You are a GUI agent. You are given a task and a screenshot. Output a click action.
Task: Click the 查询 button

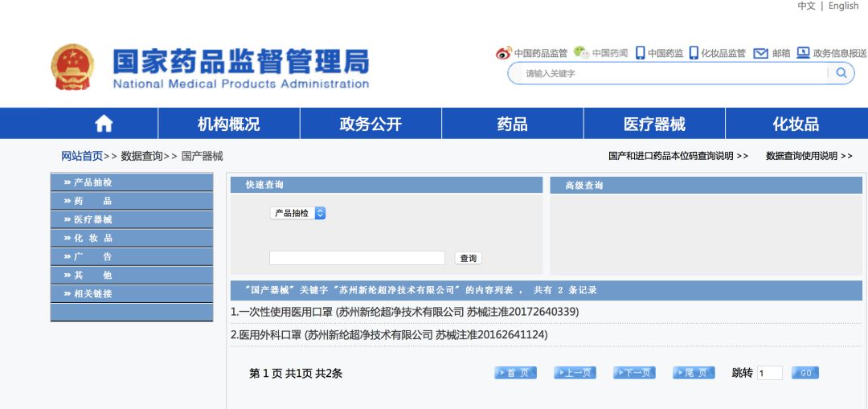tap(469, 258)
